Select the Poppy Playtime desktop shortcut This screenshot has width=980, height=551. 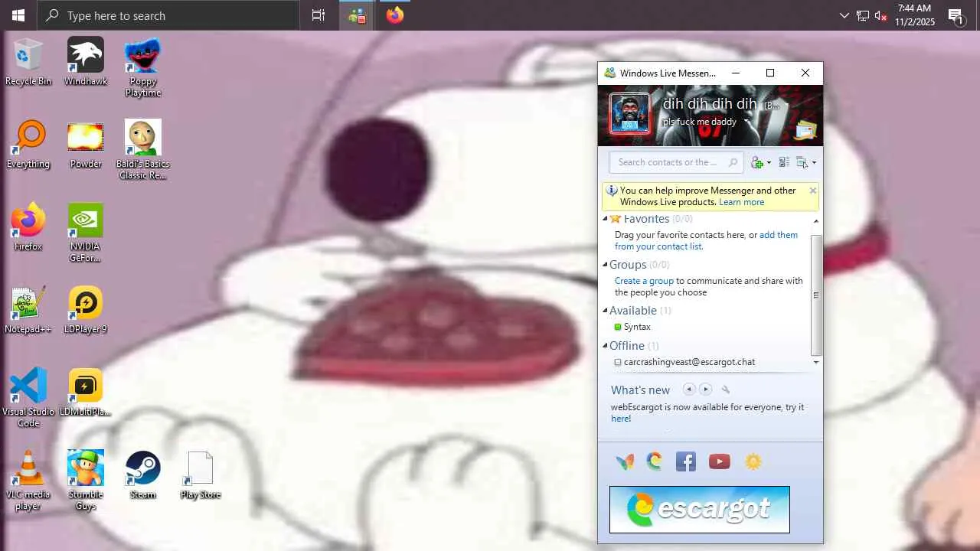pos(143,68)
